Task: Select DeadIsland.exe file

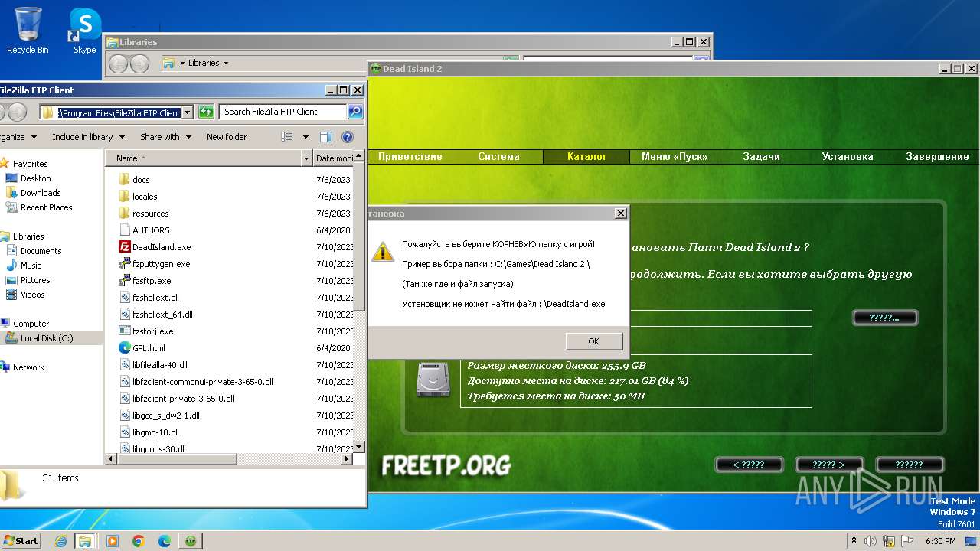Action: coord(162,247)
